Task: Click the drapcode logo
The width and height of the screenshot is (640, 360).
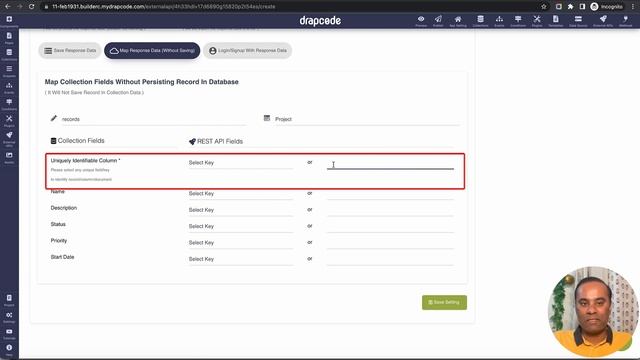Action: tap(320, 20)
